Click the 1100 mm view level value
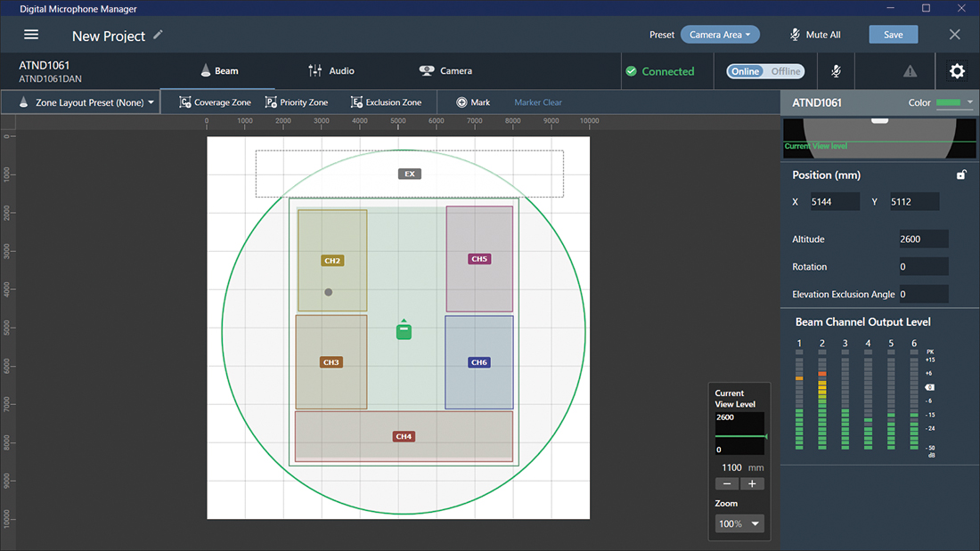The image size is (980, 551). pos(731,467)
